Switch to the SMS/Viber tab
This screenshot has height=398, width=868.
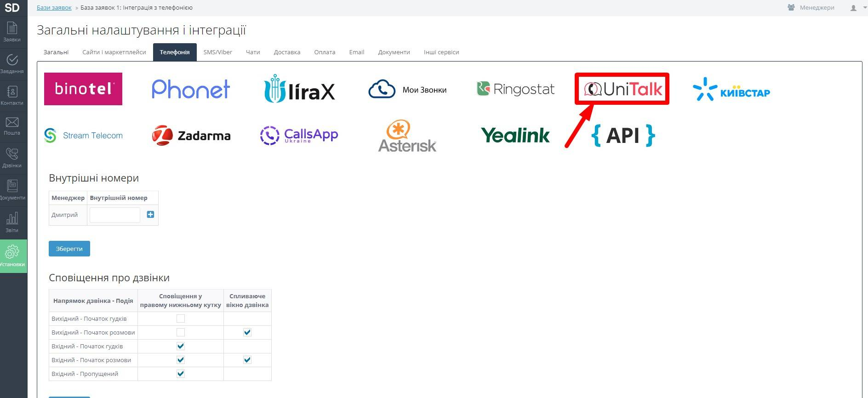coord(217,52)
